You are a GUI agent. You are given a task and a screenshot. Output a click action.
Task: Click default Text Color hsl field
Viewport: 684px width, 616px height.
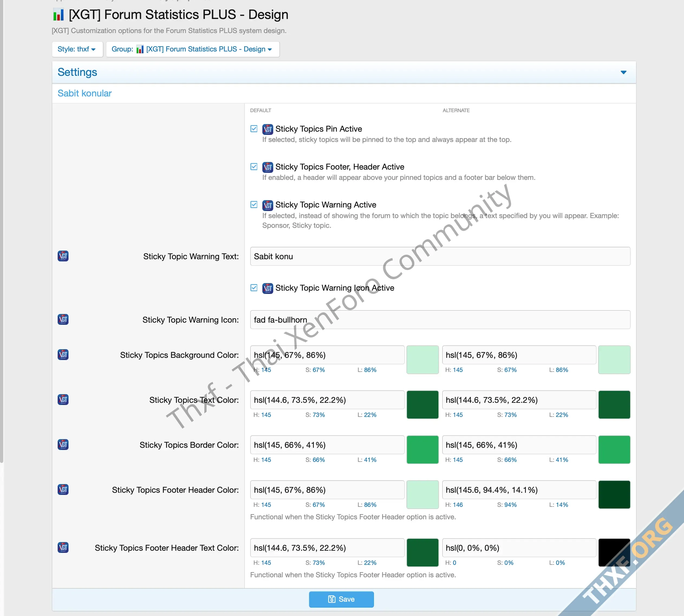[x=327, y=400]
